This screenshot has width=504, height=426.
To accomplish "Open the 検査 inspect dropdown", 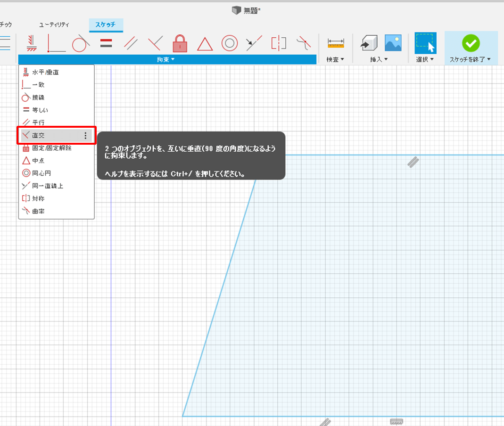I will click(335, 59).
